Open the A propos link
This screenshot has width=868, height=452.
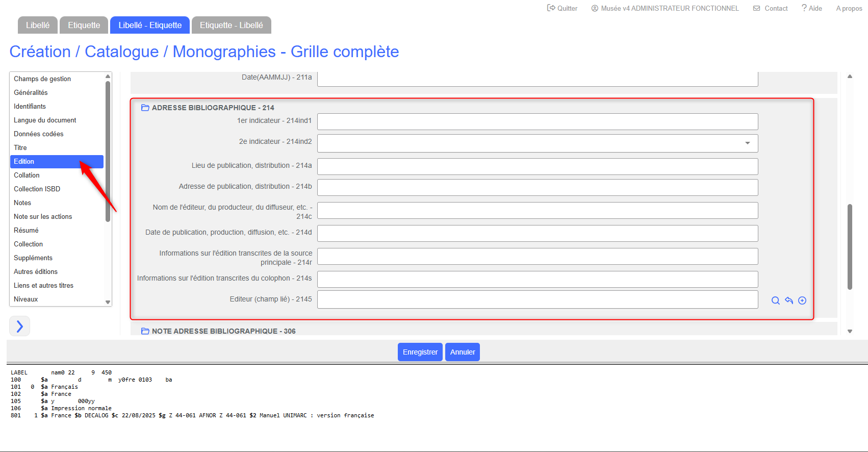click(x=849, y=8)
